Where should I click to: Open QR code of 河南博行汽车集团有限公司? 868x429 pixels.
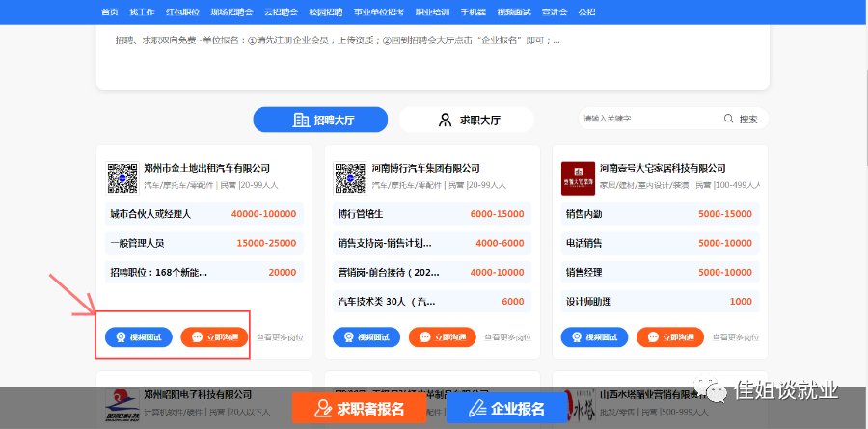point(350,178)
